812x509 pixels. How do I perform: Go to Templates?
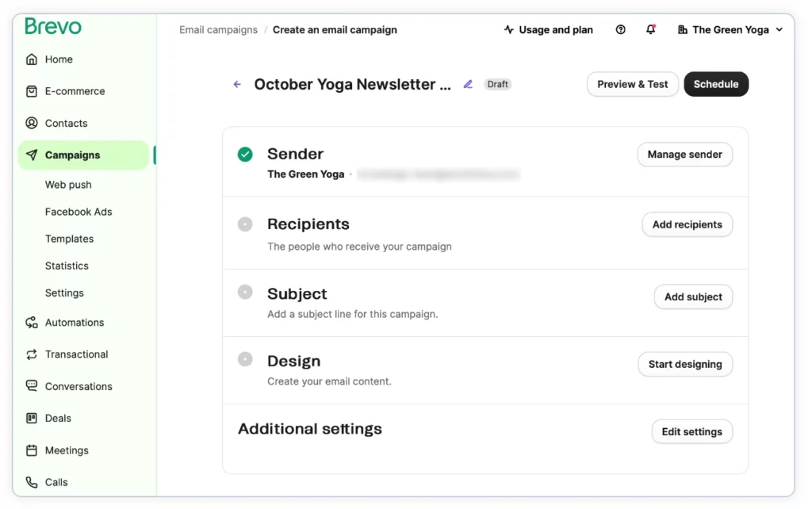[x=69, y=239]
